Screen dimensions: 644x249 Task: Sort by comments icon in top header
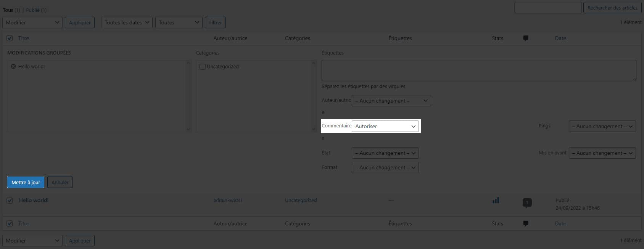tap(525, 38)
